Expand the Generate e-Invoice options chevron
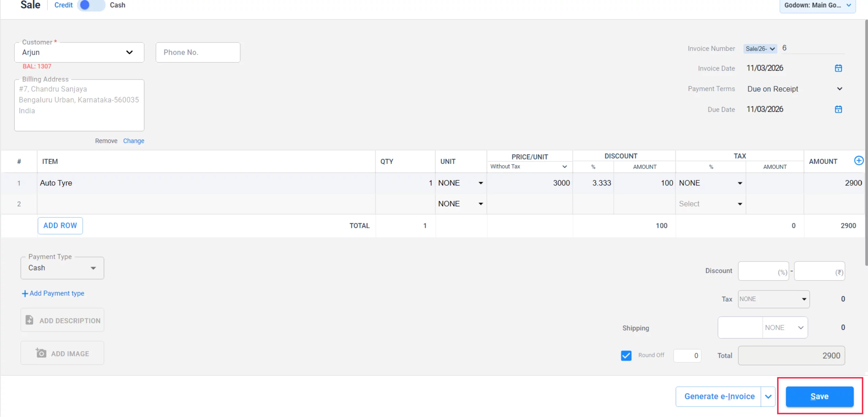Image resolution: width=868 pixels, height=417 pixels. click(768, 396)
